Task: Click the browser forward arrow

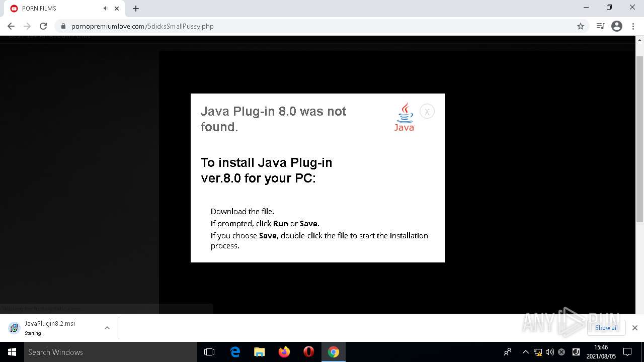Action: coord(27,26)
